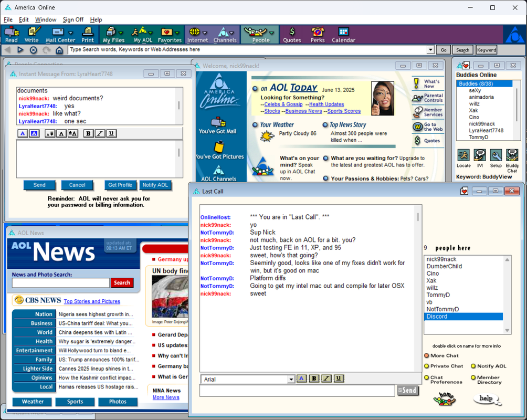527x420 pixels.
Task: Click the browser Home icon
Action: point(59,50)
